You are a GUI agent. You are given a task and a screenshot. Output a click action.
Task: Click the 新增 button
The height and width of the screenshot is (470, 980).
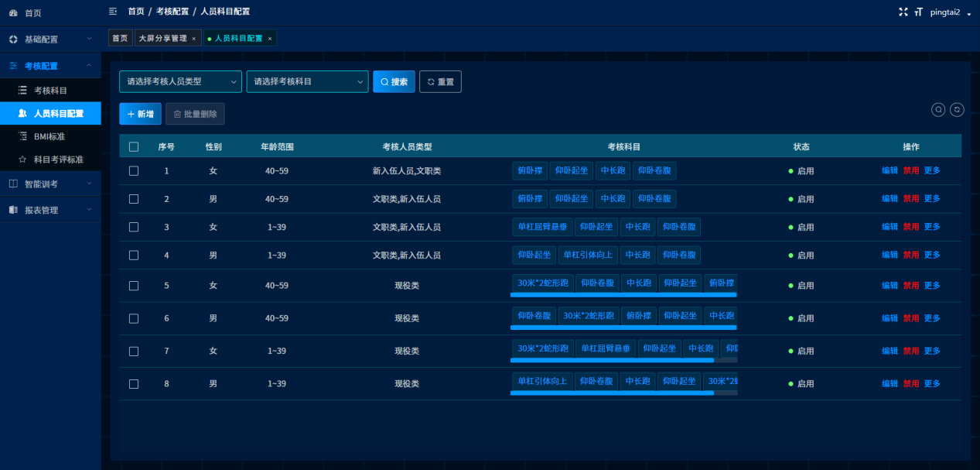point(140,114)
